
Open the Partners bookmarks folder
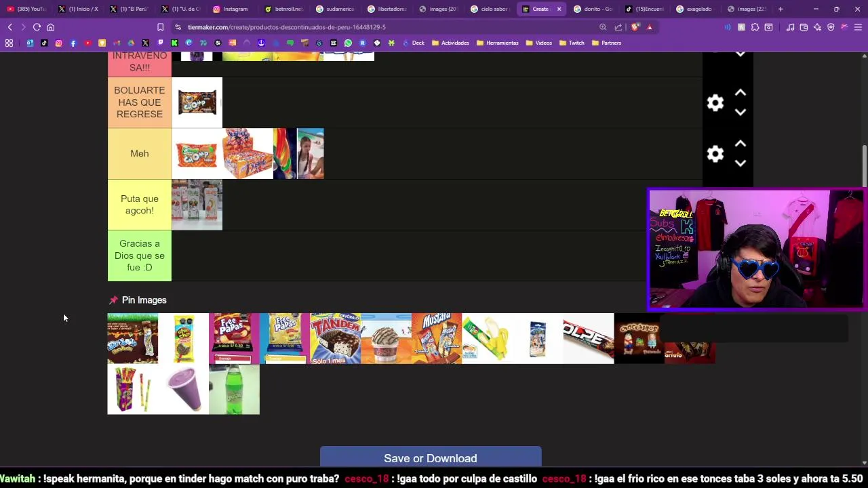click(606, 43)
